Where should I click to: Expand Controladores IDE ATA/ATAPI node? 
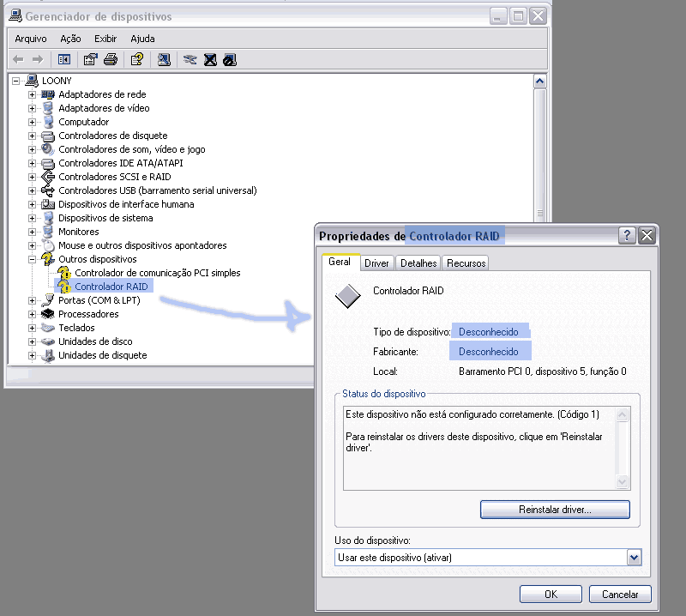click(32, 163)
